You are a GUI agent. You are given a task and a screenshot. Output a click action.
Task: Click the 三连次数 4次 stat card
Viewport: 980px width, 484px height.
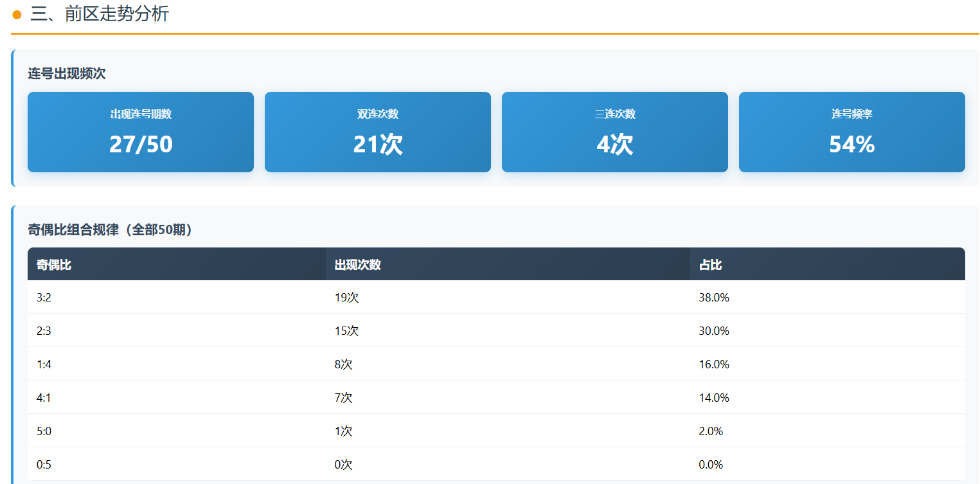[615, 132]
